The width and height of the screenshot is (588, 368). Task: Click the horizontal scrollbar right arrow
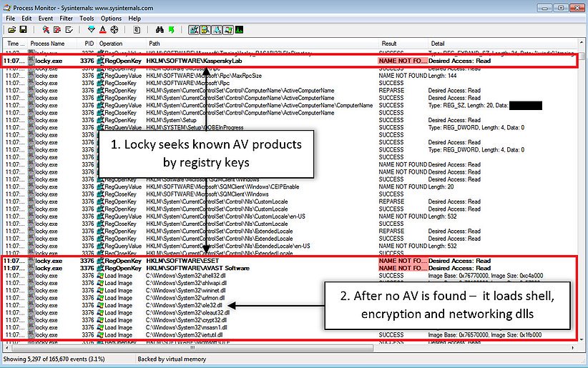(x=573, y=348)
